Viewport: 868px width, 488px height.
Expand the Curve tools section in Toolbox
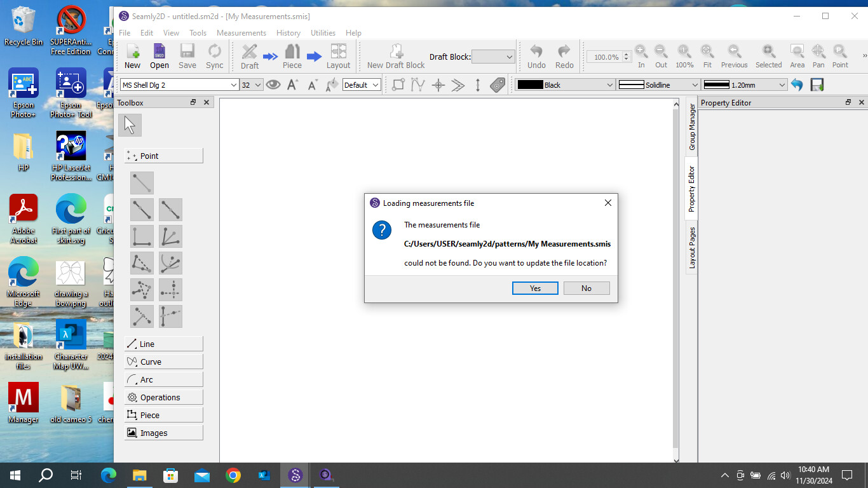tap(164, 362)
